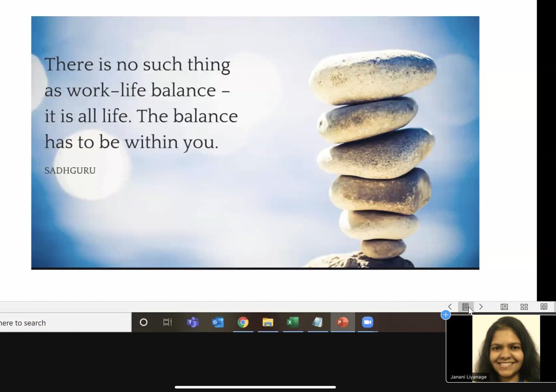556x392 pixels.
Task: Open File Explorer from the taskbar
Action: point(268,322)
